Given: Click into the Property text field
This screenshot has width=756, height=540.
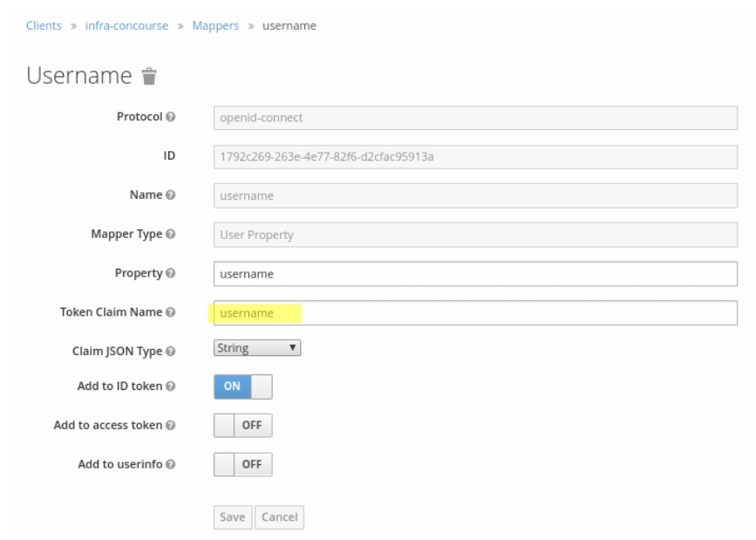Looking at the screenshot, I should click(x=475, y=274).
